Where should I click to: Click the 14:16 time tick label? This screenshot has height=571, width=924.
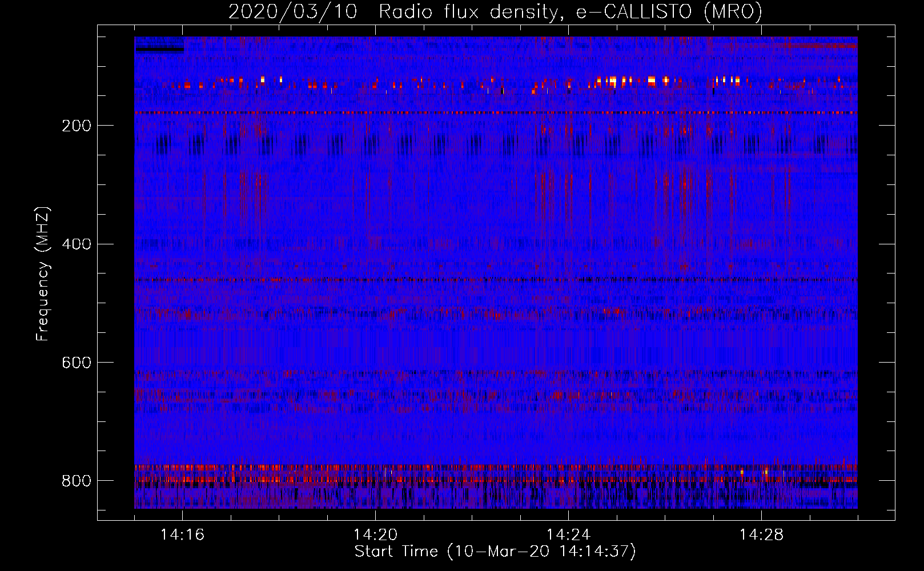pos(183,535)
